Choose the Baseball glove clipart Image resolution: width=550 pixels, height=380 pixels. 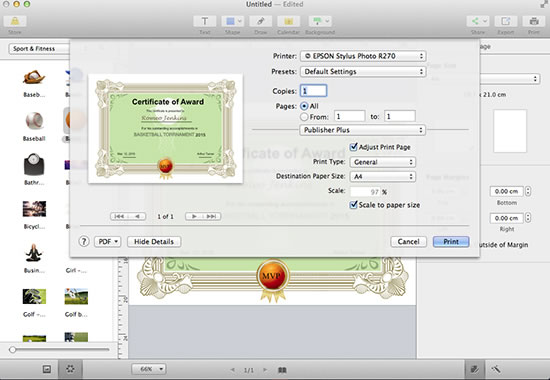point(34,77)
